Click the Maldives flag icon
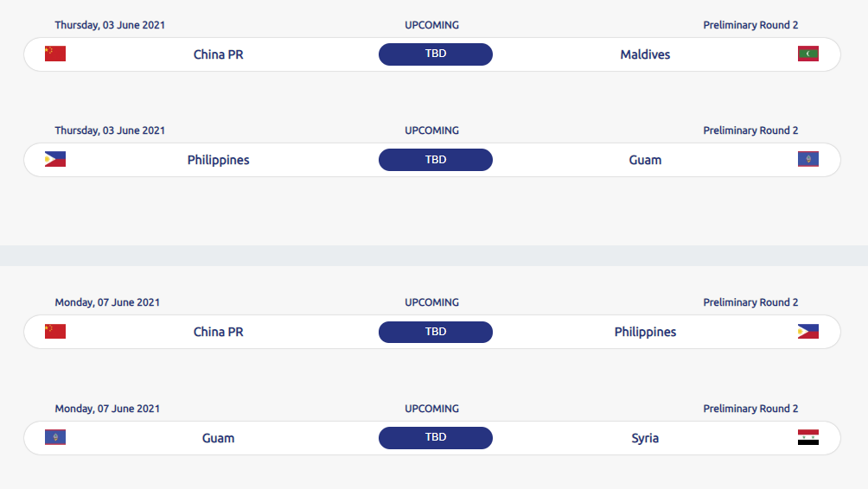Viewport: 868px width, 489px height. point(808,54)
